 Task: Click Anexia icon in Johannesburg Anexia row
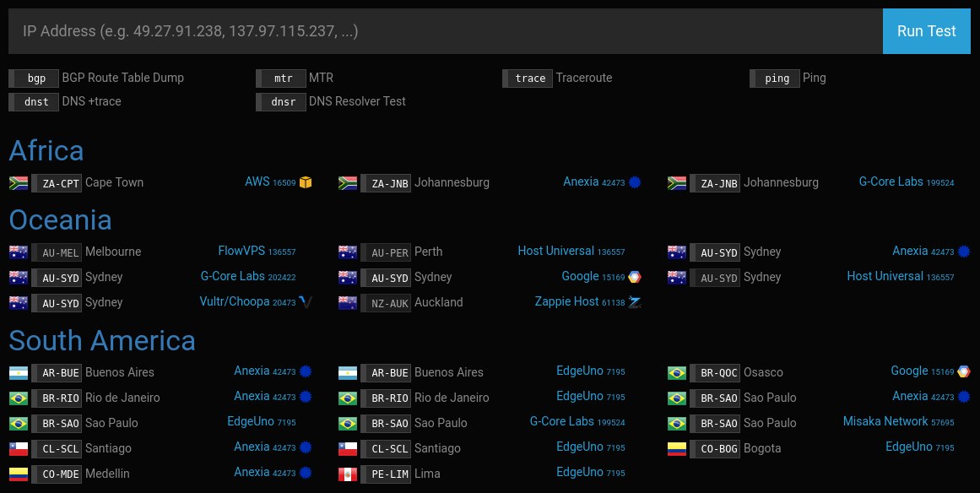tap(635, 182)
